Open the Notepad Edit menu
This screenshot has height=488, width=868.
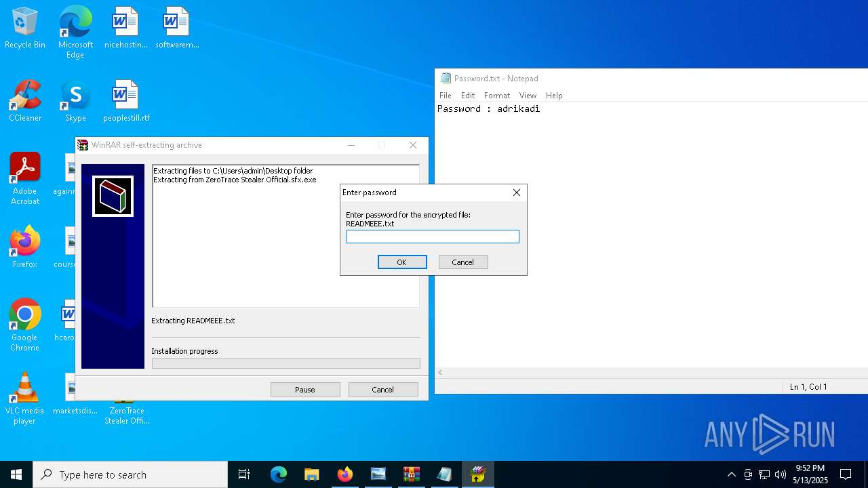[x=468, y=96]
